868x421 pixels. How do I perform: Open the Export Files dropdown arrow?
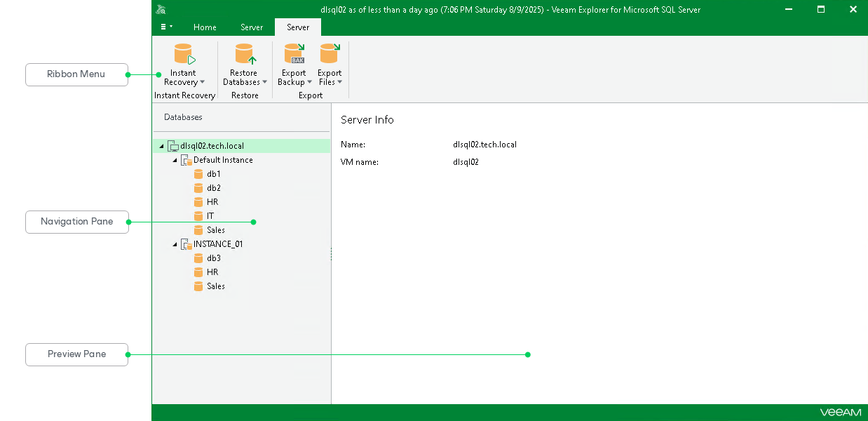[x=340, y=82]
